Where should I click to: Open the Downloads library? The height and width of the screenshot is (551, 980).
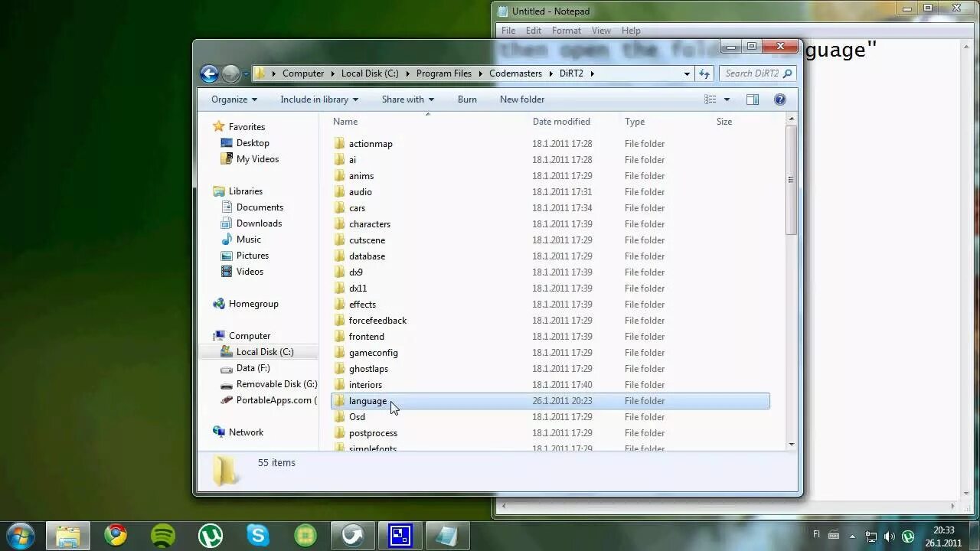259,223
